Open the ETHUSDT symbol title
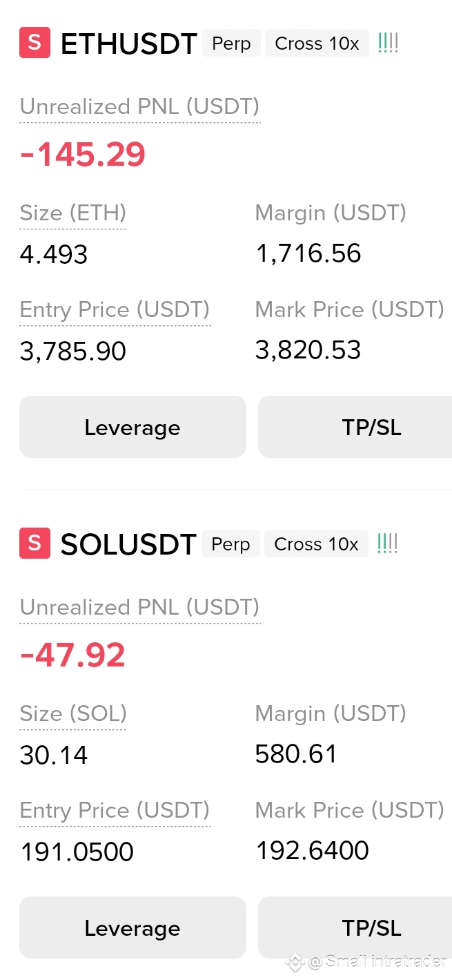Image resolution: width=452 pixels, height=980 pixels. 129,44
